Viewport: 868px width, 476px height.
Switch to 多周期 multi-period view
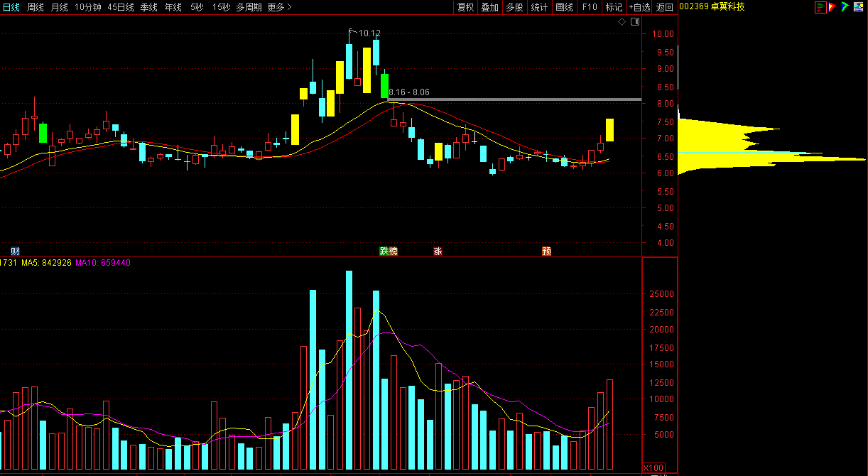point(249,7)
